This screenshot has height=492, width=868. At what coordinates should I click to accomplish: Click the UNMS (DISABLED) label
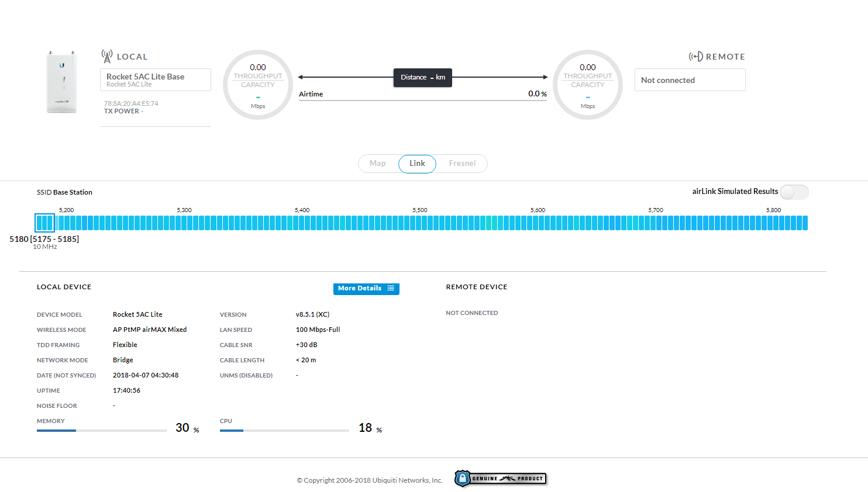246,376
